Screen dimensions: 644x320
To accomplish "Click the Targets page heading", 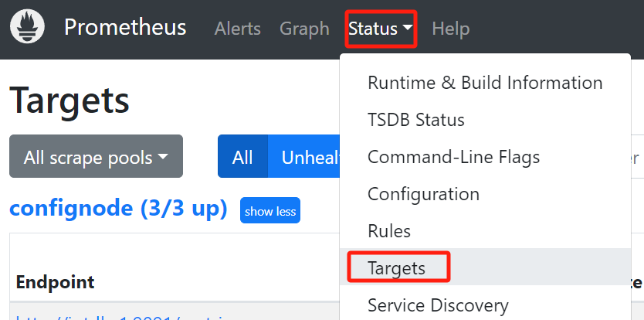I will tap(69, 100).
